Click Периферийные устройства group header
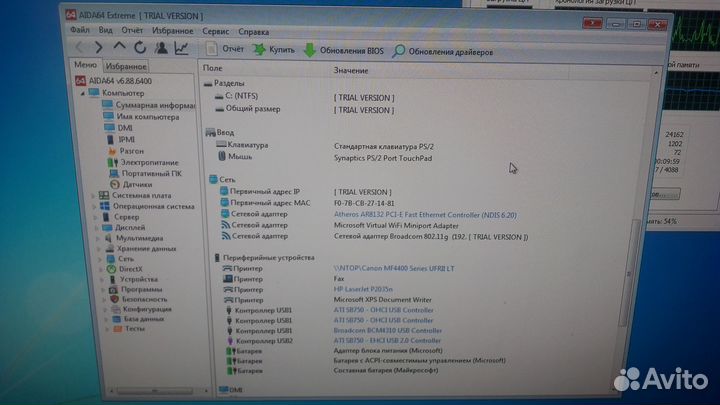The width and height of the screenshot is (720, 405). pos(265,258)
